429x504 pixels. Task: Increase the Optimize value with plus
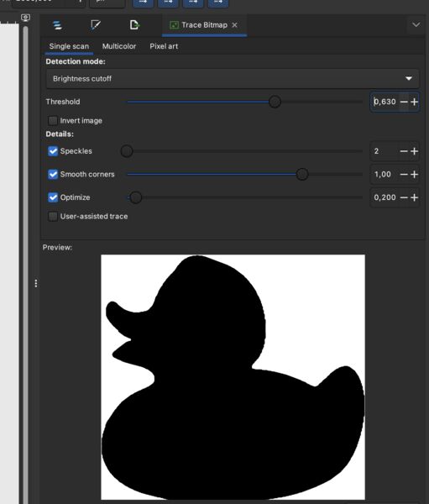(414, 197)
